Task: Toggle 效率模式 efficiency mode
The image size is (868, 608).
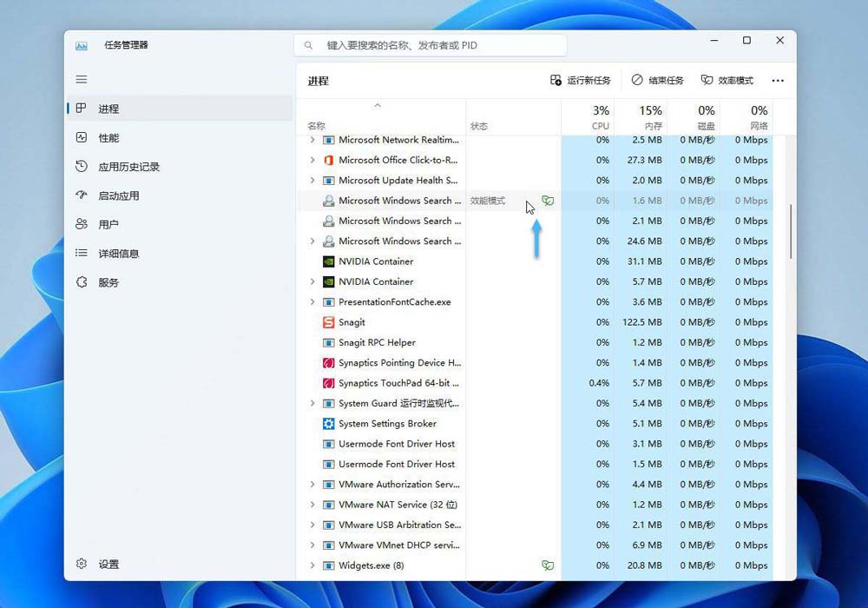Action: (x=727, y=80)
